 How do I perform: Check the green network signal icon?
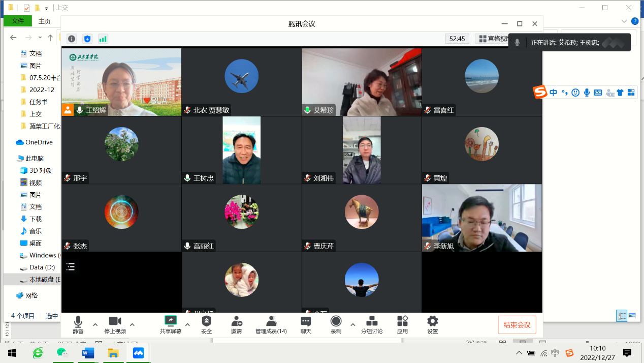click(x=103, y=39)
